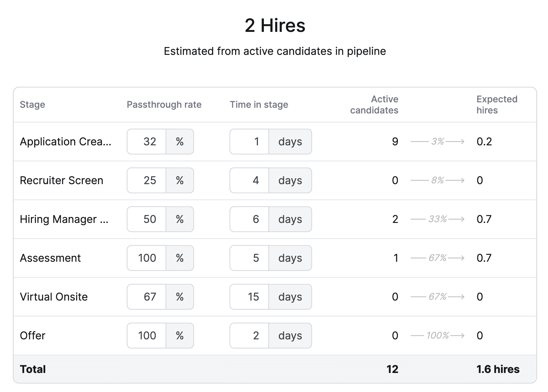This screenshot has width=548, height=392.
Task: Edit the Offer time in stage field
Action: [249, 335]
